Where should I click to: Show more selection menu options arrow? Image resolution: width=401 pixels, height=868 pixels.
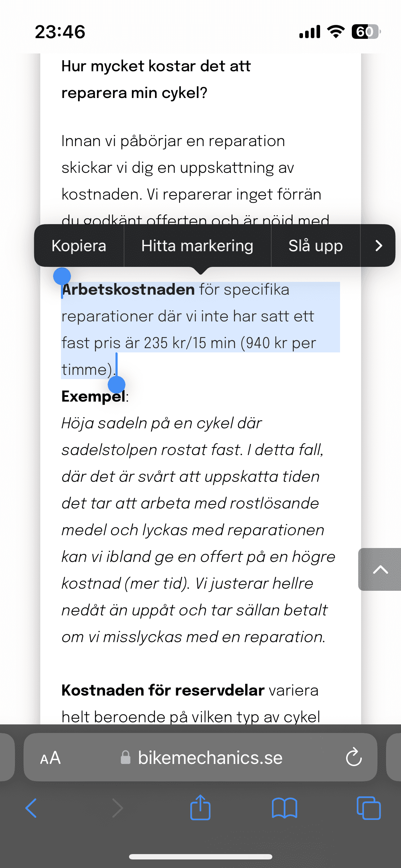pyautogui.click(x=379, y=246)
